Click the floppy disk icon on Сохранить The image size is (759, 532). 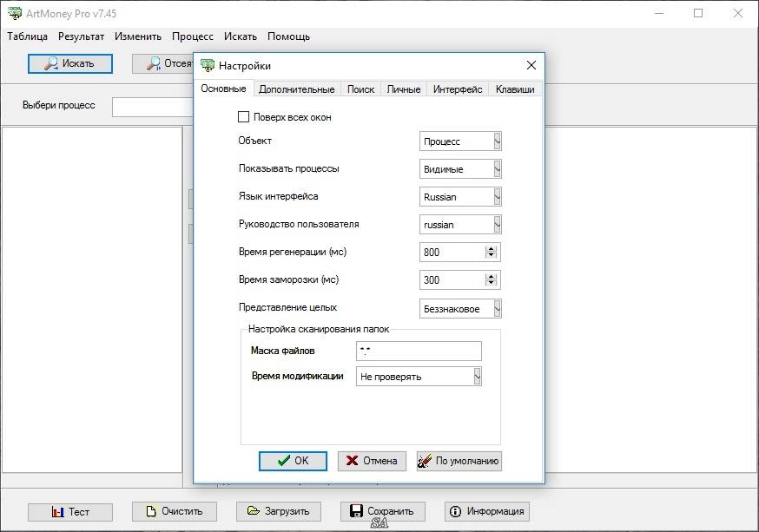356,511
